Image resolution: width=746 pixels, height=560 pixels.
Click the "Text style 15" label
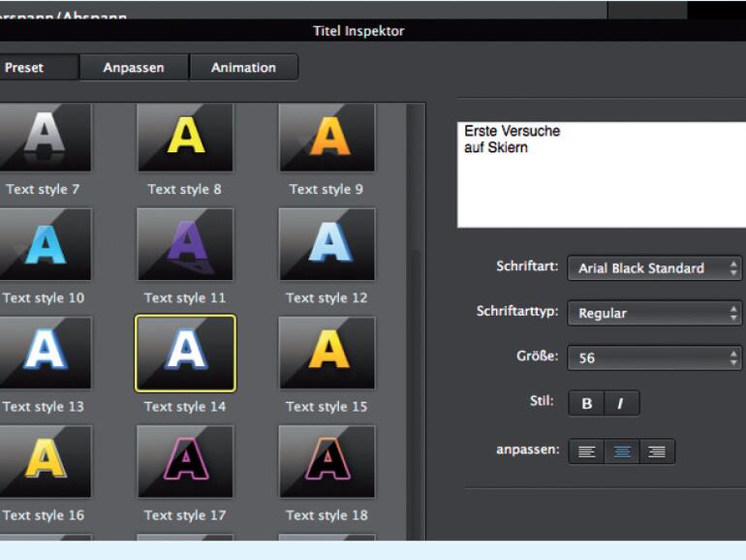[326, 407]
